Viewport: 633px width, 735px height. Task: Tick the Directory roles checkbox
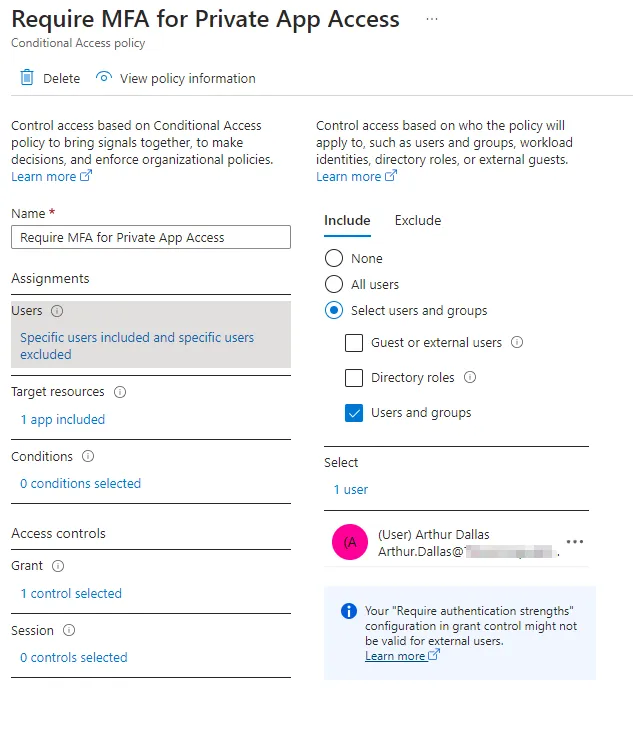354,378
